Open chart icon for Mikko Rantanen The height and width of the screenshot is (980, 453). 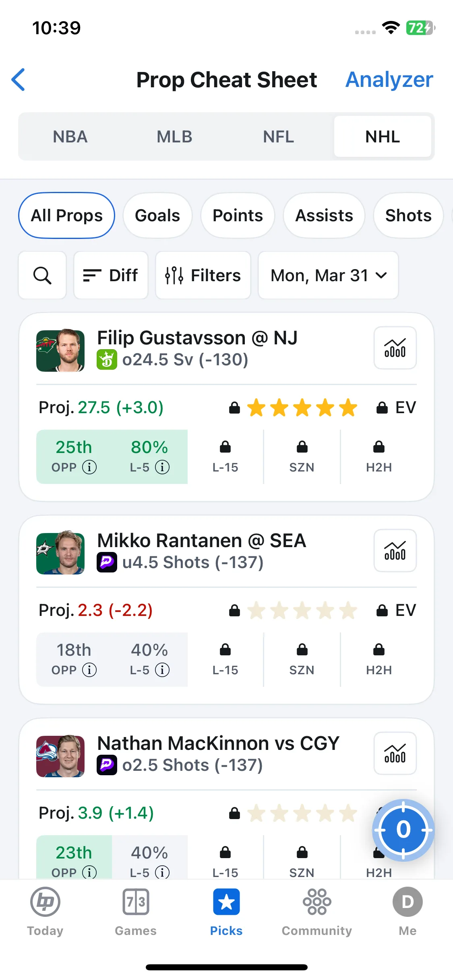click(395, 550)
